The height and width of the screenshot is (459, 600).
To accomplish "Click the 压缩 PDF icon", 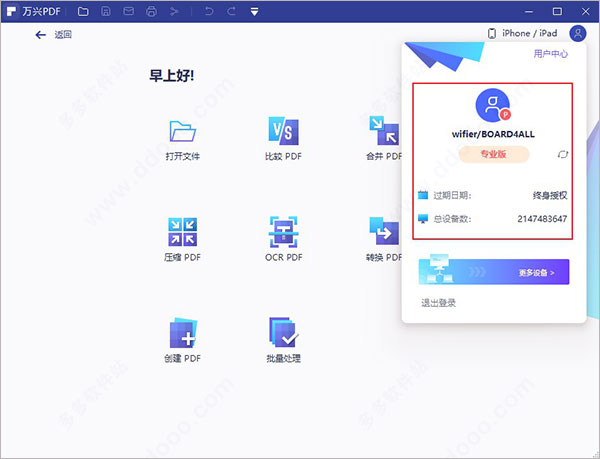I will point(183,232).
